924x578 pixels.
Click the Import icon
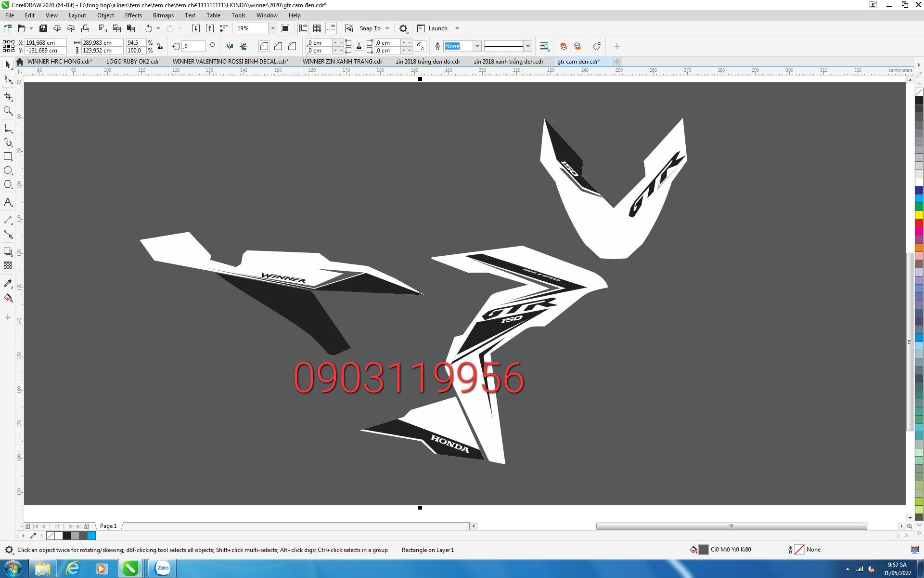[x=195, y=28]
